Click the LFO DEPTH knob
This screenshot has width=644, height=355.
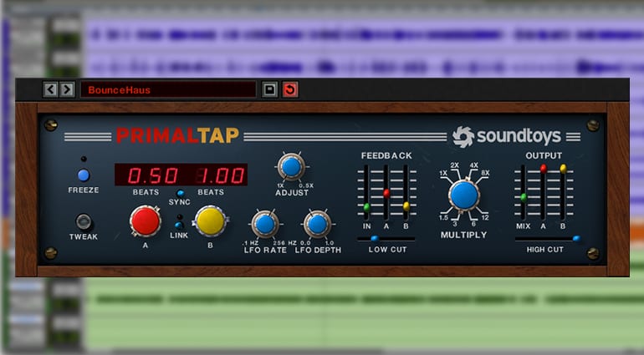(x=317, y=224)
